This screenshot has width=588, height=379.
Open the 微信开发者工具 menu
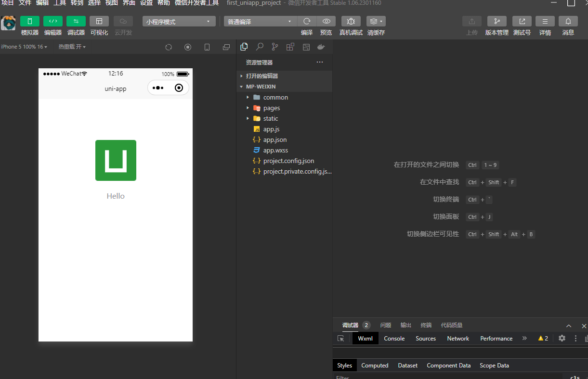click(x=197, y=3)
